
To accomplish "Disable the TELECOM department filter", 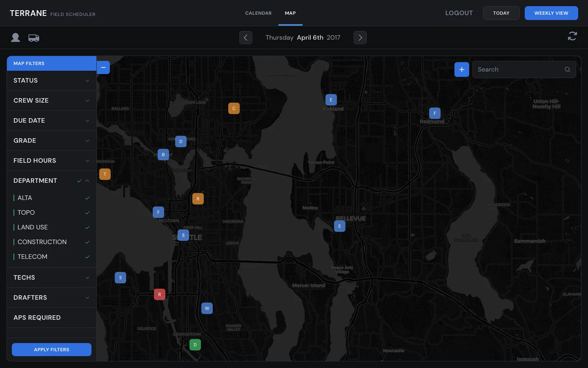I will [87, 257].
